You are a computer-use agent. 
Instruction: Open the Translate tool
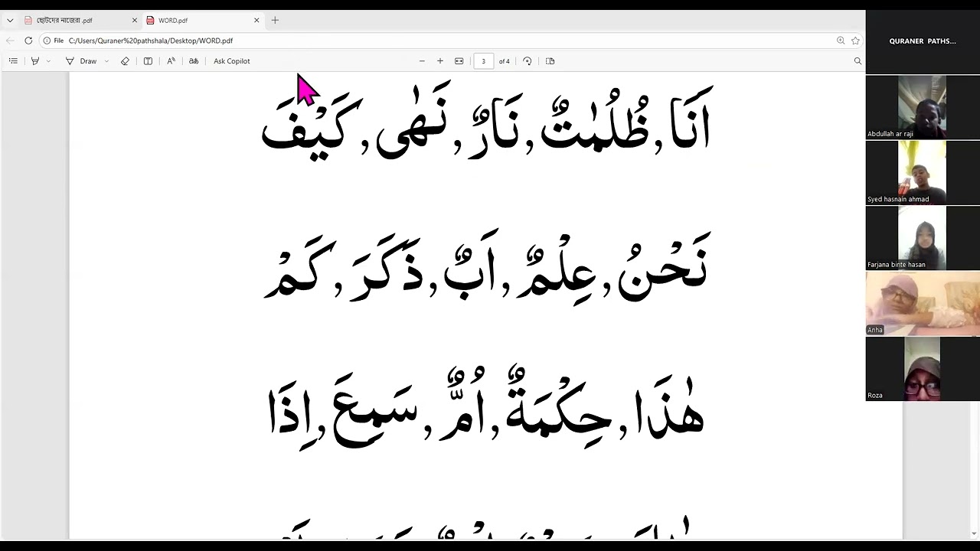(x=194, y=61)
